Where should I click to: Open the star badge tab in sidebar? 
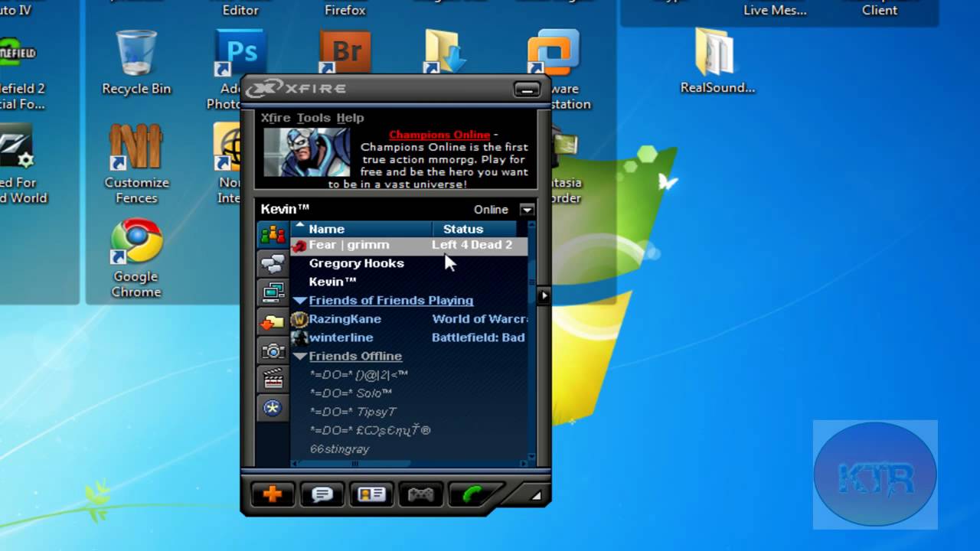click(273, 408)
